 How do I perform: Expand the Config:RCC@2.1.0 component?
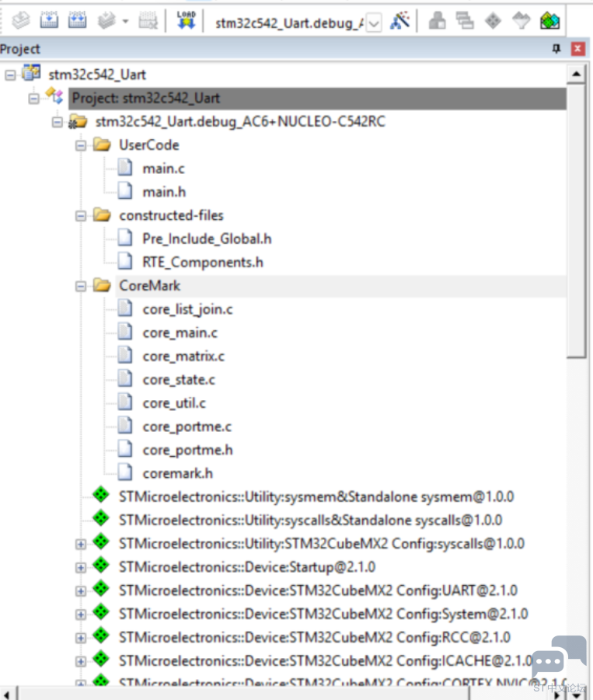[x=80, y=638]
